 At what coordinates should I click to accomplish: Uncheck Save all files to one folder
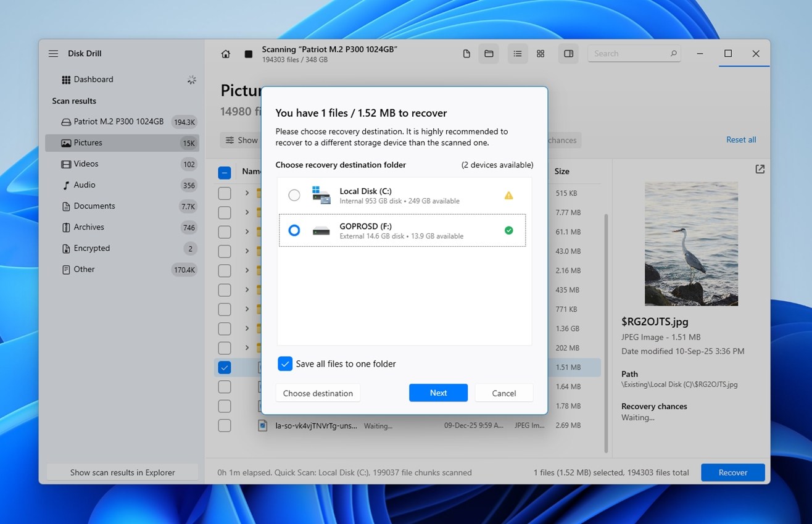click(x=285, y=364)
